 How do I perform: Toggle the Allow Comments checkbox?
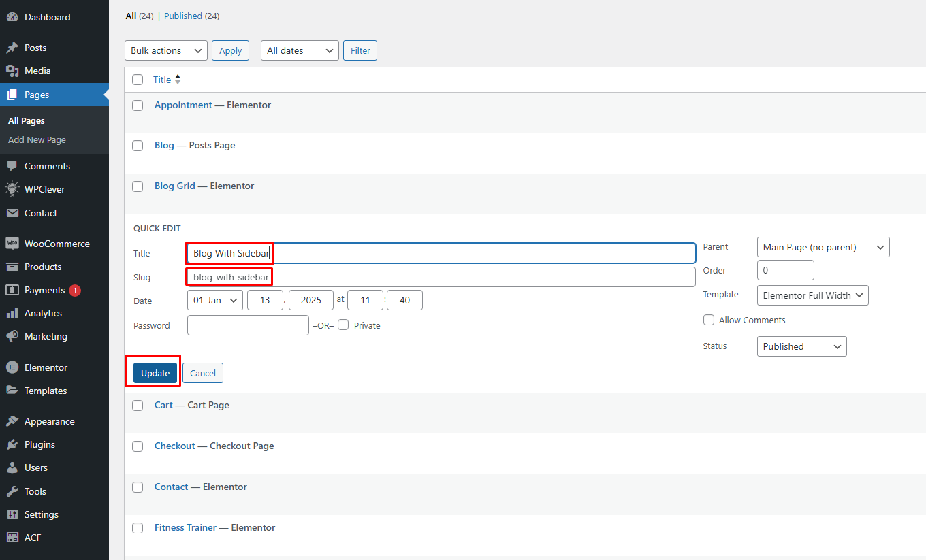tap(709, 320)
